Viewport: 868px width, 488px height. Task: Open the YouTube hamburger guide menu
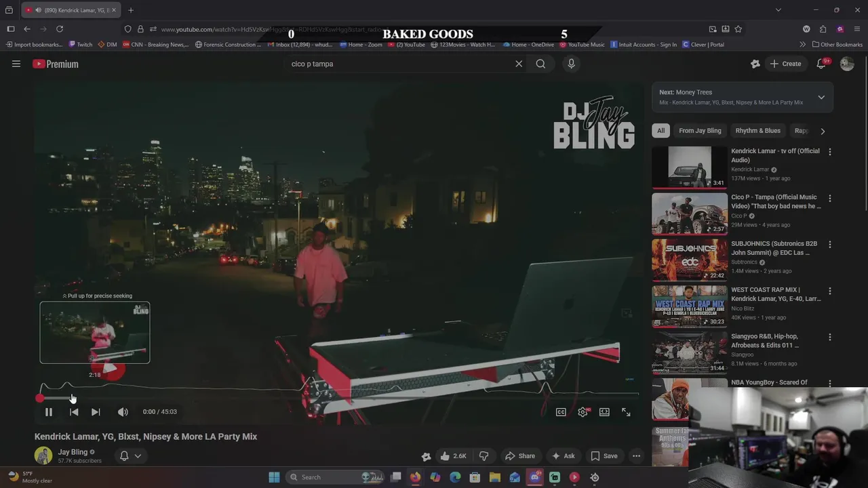(16, 64)
